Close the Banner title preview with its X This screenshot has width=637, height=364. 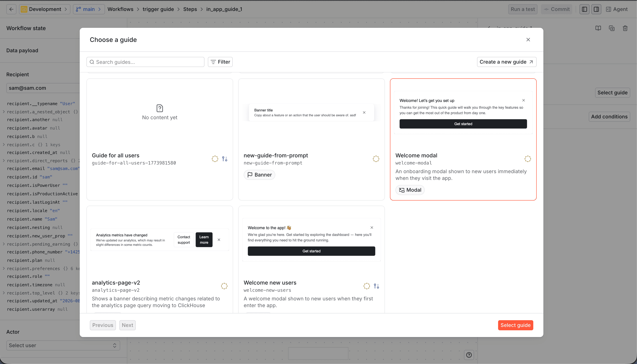[x=364, y=112]
